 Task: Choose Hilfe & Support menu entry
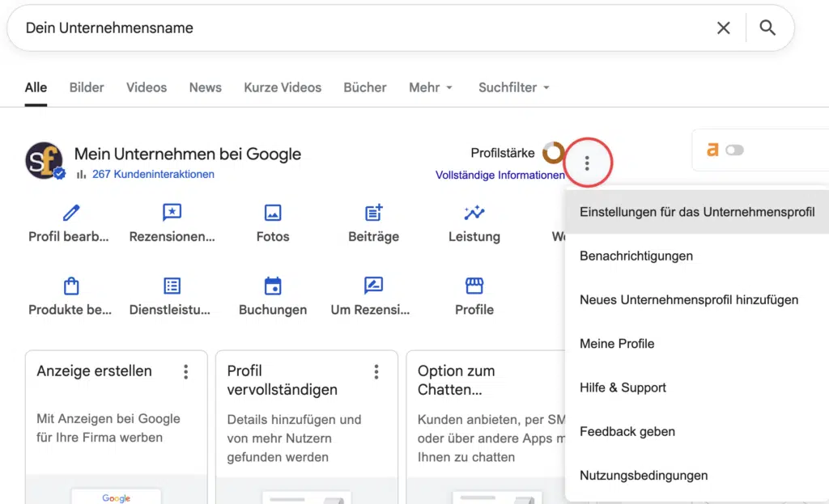tap(697, 388)
